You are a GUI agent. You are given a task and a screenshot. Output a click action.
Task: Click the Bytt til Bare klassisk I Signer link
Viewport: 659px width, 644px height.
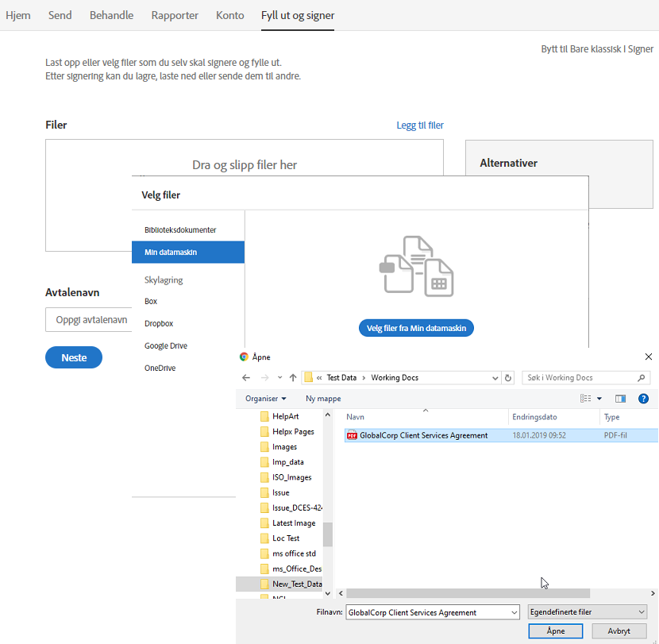(x=597, y=48)
